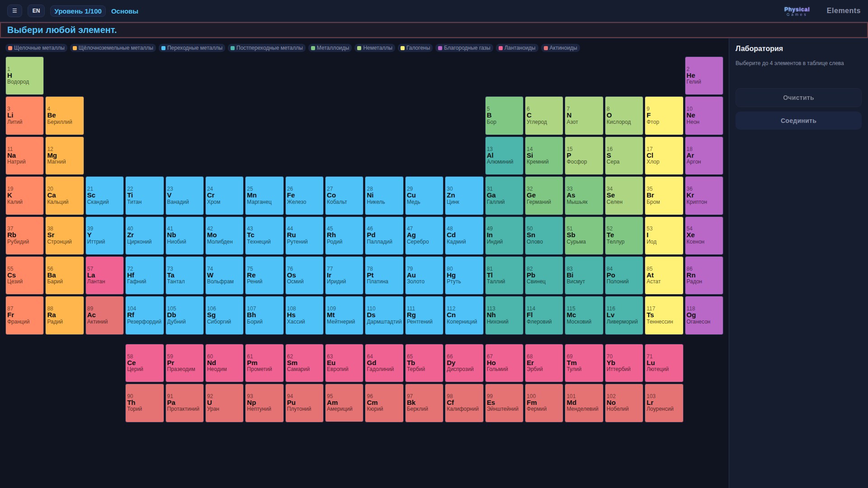Viewport: 868px width, 488px height.
Task: Select the Lanthanum (Лантан) tile
Action: coord(104,276)
